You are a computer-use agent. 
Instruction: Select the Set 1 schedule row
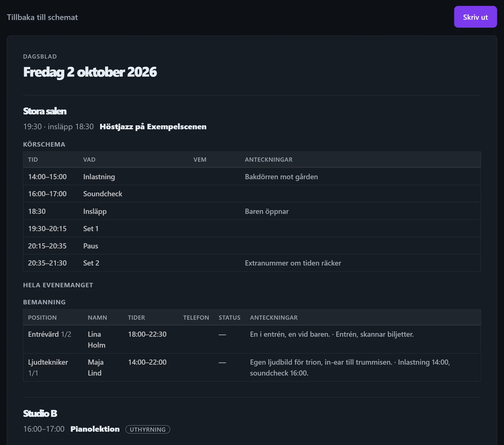252,228
